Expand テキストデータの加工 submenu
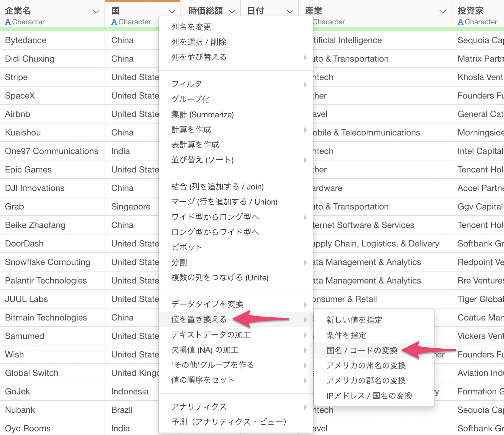 [x=236, y=335]
